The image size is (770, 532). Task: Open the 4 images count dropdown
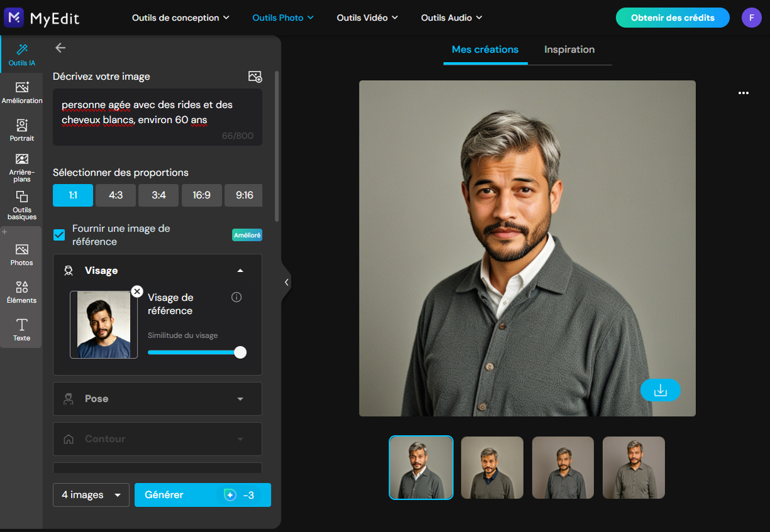pos(91,495)
